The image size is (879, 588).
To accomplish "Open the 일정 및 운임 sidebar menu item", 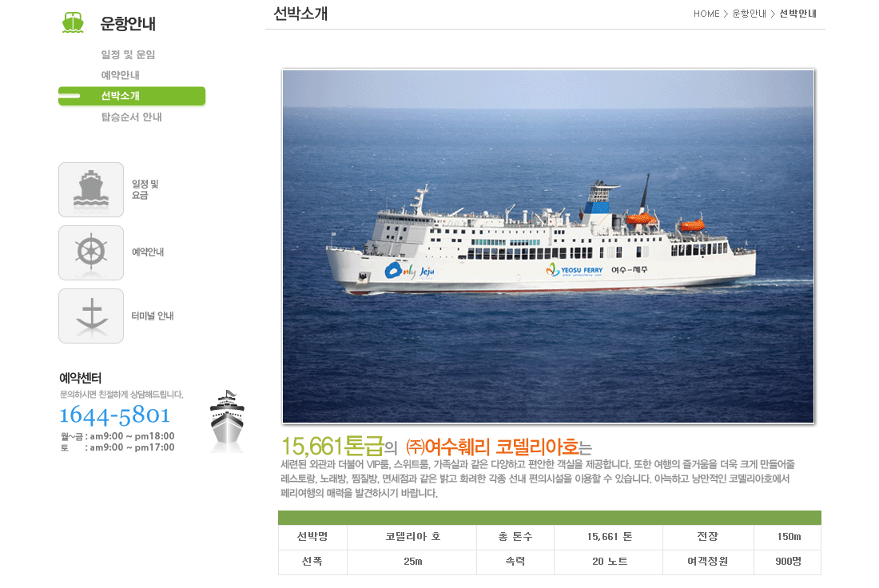I will coord(129,54).
